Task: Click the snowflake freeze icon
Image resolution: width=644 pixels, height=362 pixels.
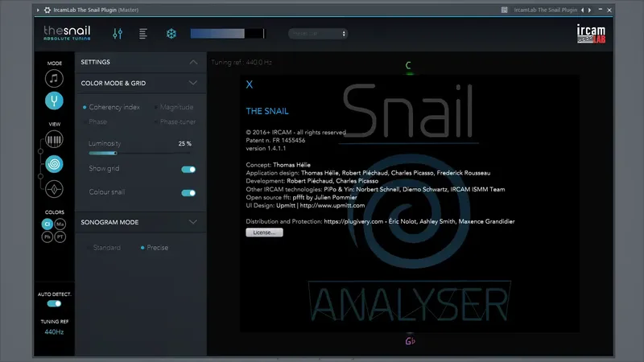Action: (171, 34)
